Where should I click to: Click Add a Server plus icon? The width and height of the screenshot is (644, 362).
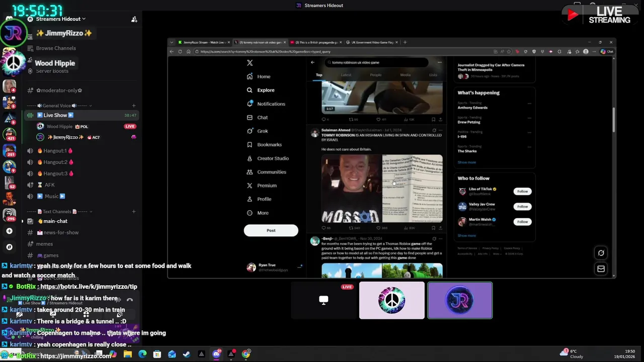[x=9, y=231]
